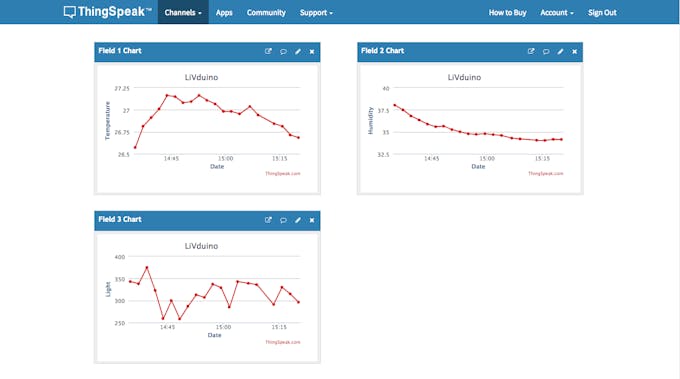Screen dimensions: 680x379
Task: Close the Field 1 Chart panel
Action: pos(312,52)
